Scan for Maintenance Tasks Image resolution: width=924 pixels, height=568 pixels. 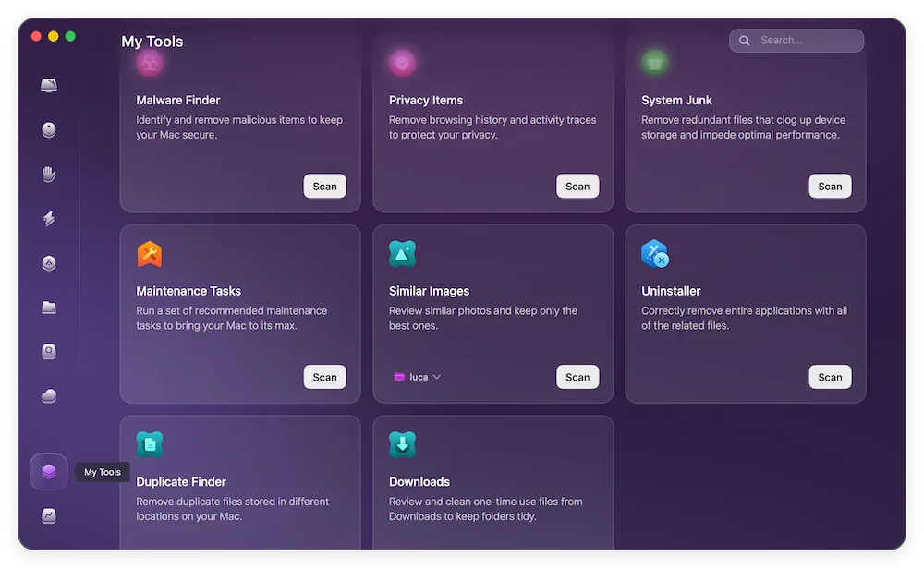(x=324, y=377)
